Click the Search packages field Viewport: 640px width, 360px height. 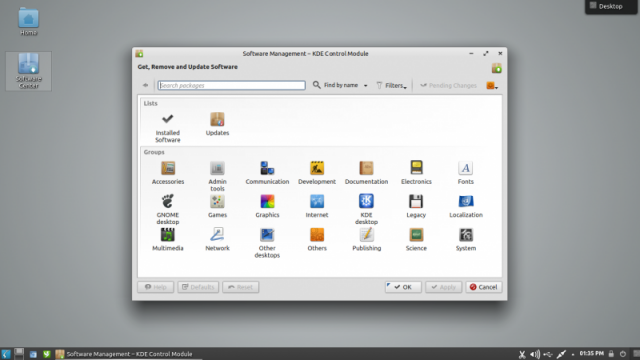click(231, 85)
